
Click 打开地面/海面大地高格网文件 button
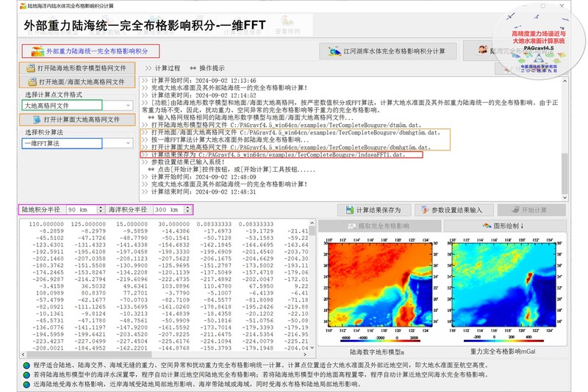(77, 81)
